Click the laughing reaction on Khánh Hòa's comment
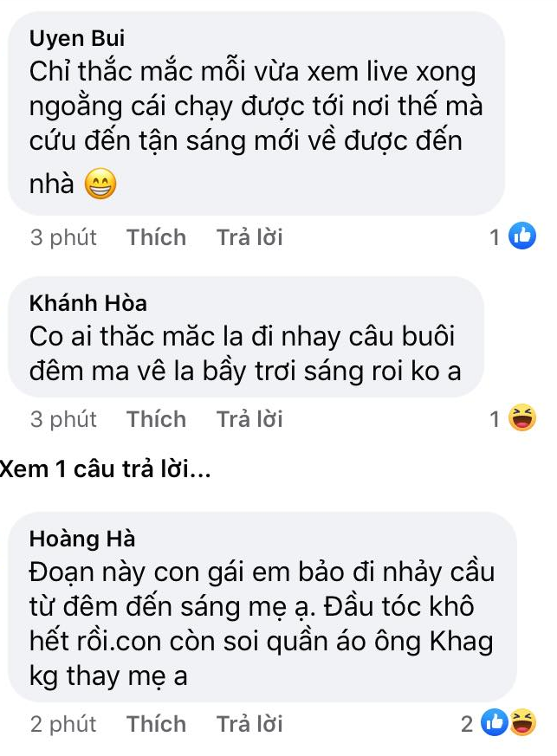Image resolution: width=557 pixels, height=756 pixels. 521,419
